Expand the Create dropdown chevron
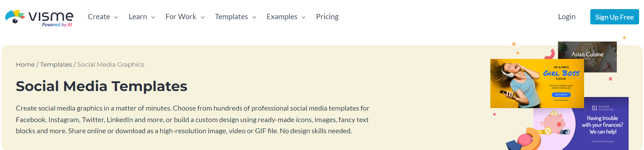The image size is (644, 150). click(116, 17)
